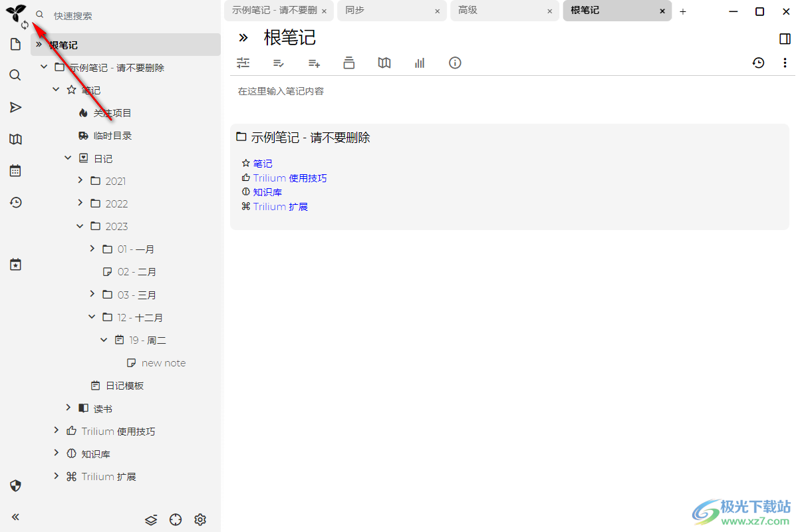Viewport: 798px width, 532px height.
Task: Expand the 2021 folder in the tree
Action: click(x=80, y=181)
